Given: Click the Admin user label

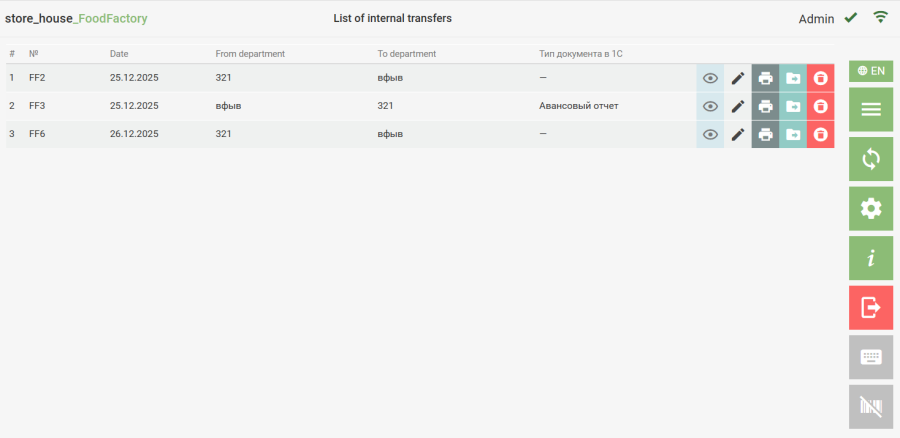Looking at the screenshot, I should (816, 19).
